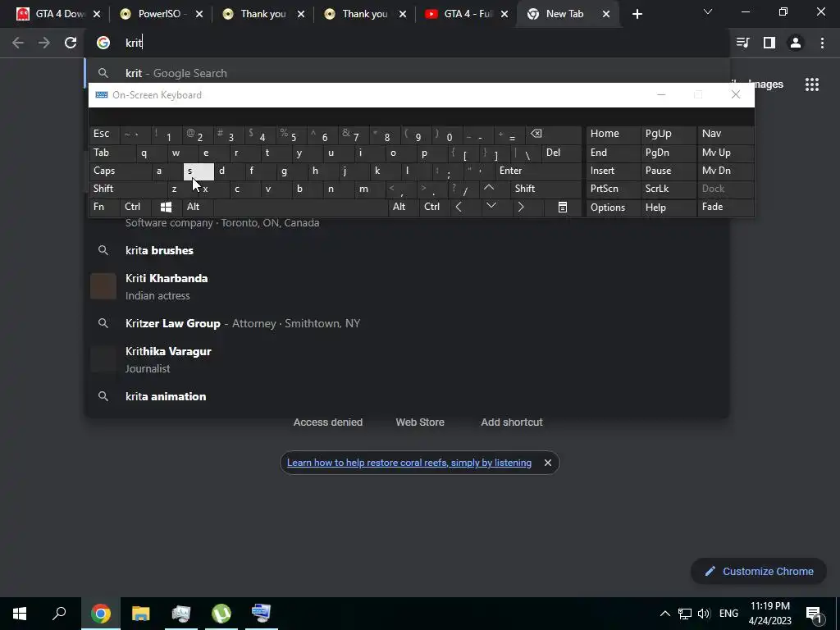Click the space bar on on-screen keyboard

[x=300, y=207]
